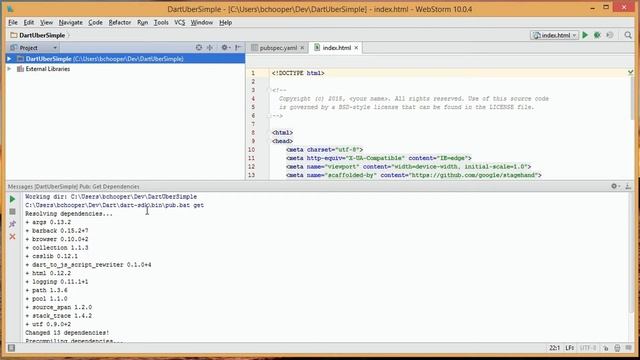The width and height of the screenshot is (640, 360).
Task: Start debugging with the bug icon
Action: coord(597,35)
